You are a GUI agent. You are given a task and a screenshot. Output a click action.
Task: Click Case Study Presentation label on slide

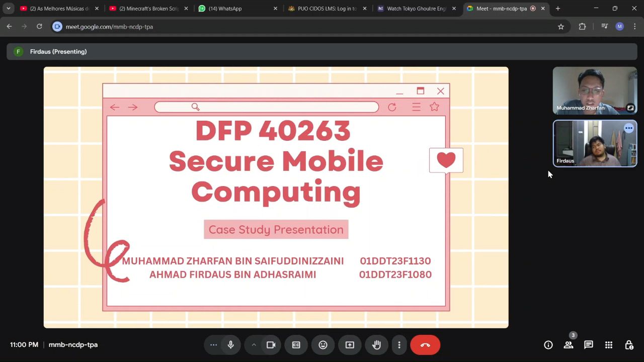pos(276,230)
